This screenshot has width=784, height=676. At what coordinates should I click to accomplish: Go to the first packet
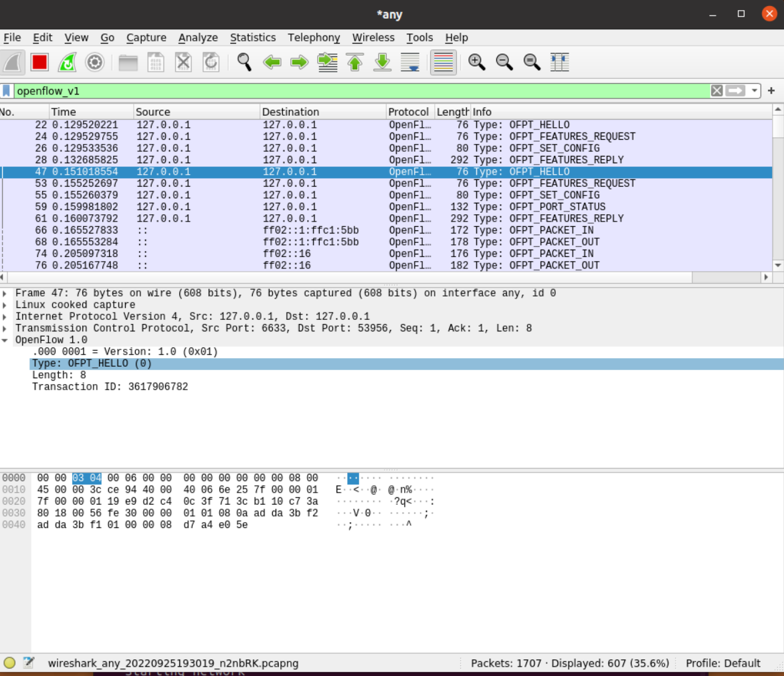coord(355,62)
